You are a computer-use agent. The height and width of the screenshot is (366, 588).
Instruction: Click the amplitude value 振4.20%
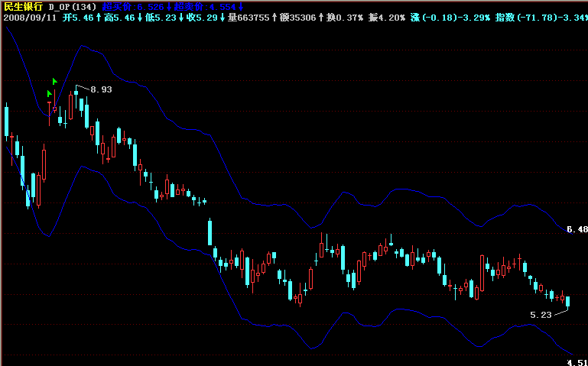click(387, 18)
